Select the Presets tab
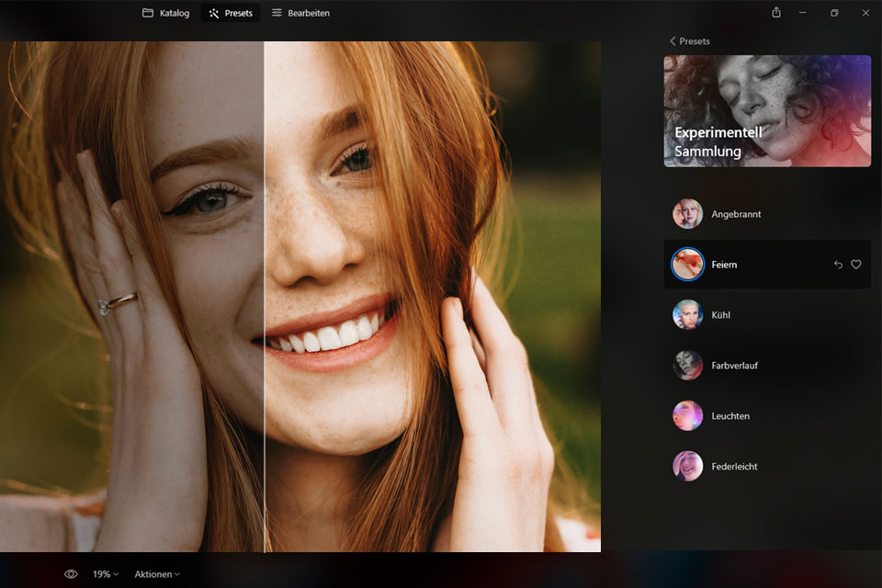 pos(231,14)
